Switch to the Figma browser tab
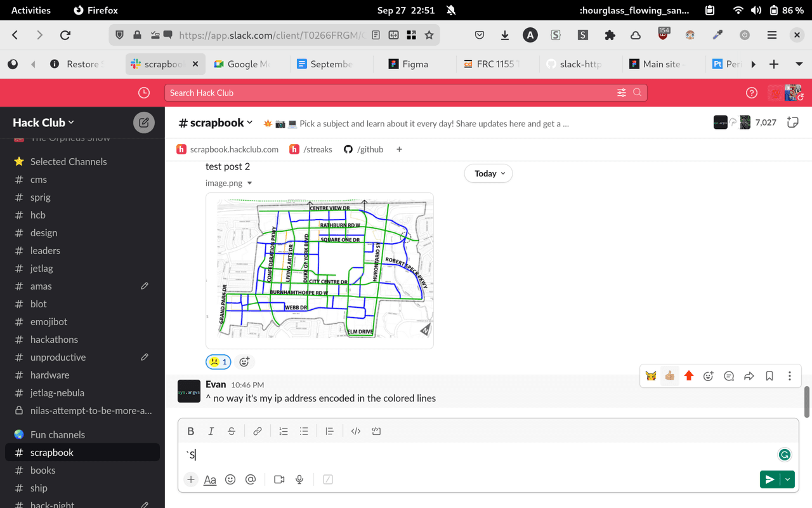The image size is (812, 508). [x=415, y=64]
